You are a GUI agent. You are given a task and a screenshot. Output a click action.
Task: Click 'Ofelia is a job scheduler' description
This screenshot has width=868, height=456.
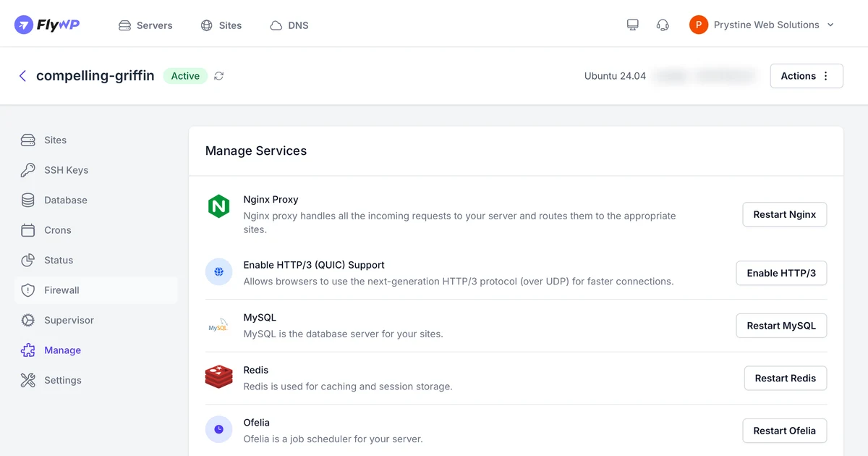[333, 439]
